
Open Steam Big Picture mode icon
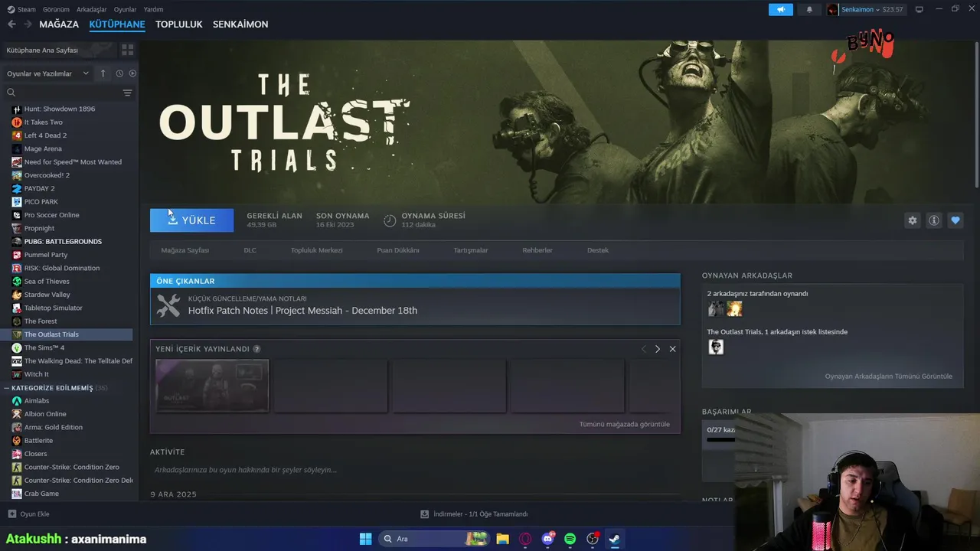[919, 9]
